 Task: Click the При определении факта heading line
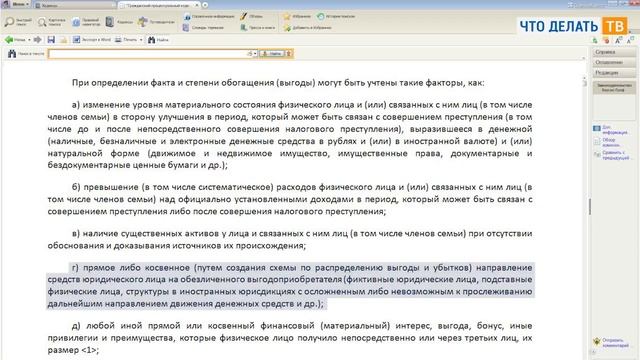(x=278, y=83)
